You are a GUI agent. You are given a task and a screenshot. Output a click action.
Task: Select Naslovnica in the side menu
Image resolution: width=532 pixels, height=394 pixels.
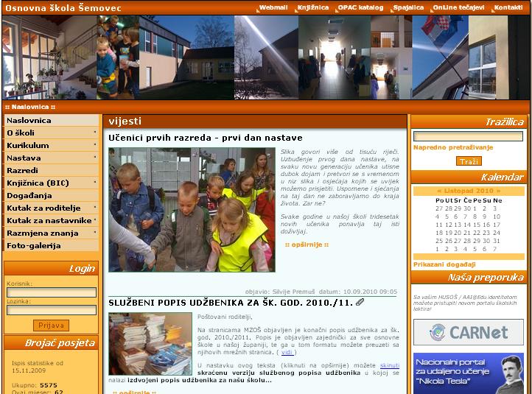click(52, 120)
